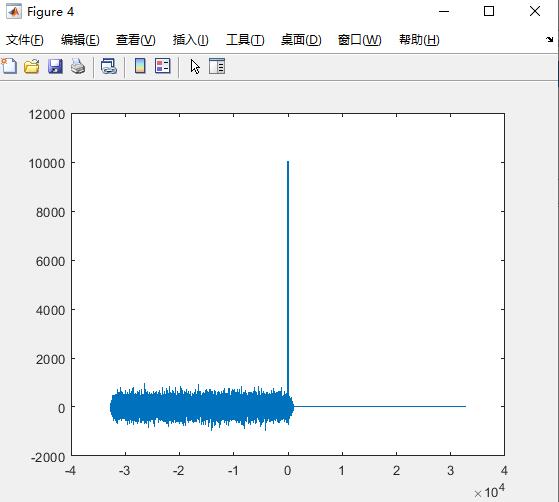Toggle the Edit Plot arrow tool
Viewport: 559px width, 502px height.
coord(195,67)
